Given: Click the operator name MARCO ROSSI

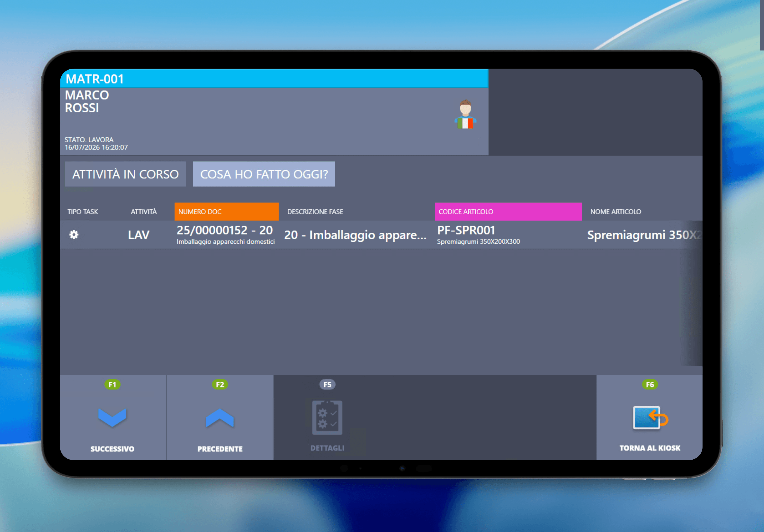Looking at the screenshot, I should (x=87, y=101).
